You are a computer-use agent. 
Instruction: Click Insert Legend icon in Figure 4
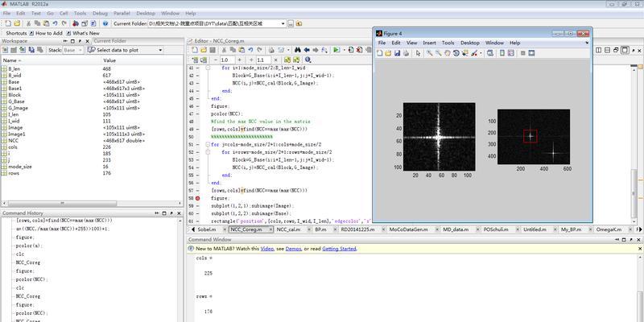click(x=511, y=53)
